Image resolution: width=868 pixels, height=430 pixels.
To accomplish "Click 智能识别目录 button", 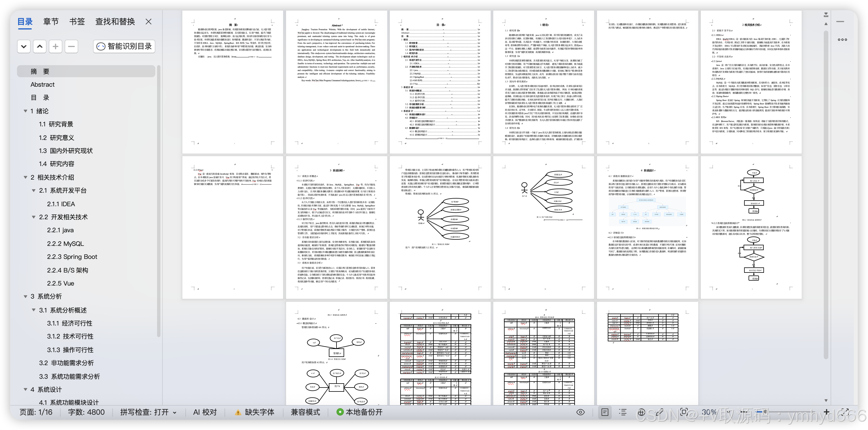I will [124, 46].
